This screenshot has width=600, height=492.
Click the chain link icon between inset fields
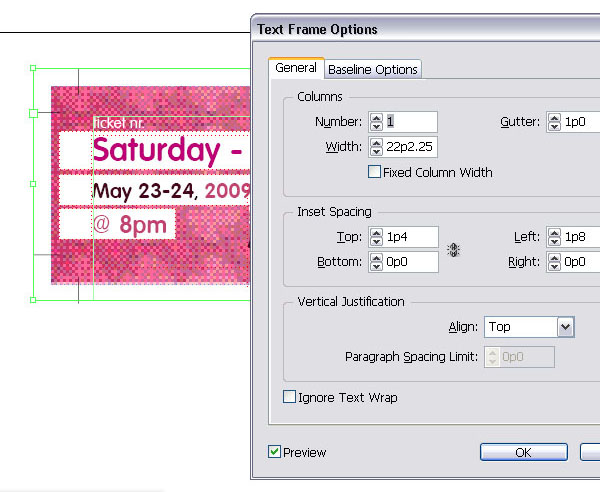453,250
